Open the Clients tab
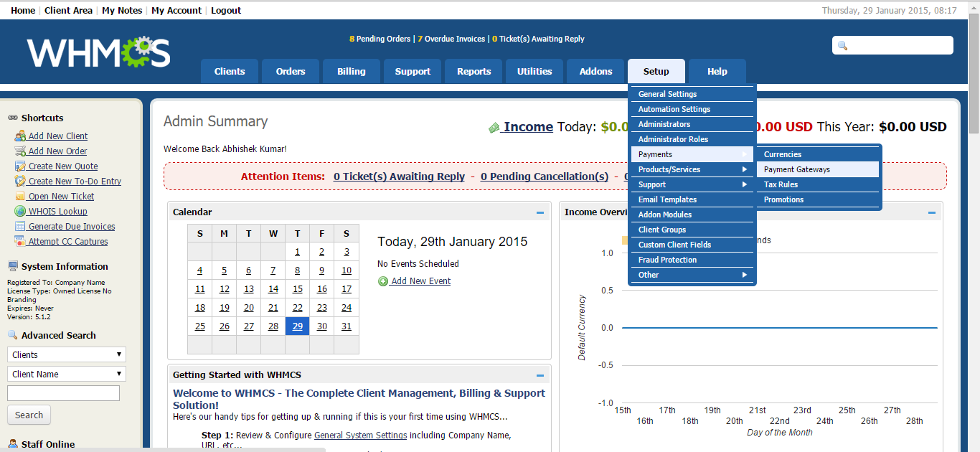This screenshot has height=452, width=980. coord(230,71)
